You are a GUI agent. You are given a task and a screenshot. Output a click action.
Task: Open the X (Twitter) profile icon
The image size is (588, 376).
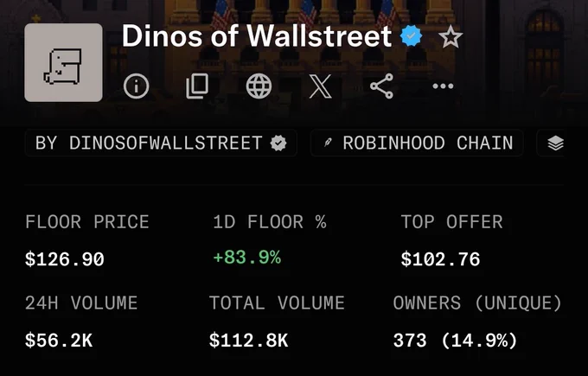pyautogui.click(x=320, y=86)
